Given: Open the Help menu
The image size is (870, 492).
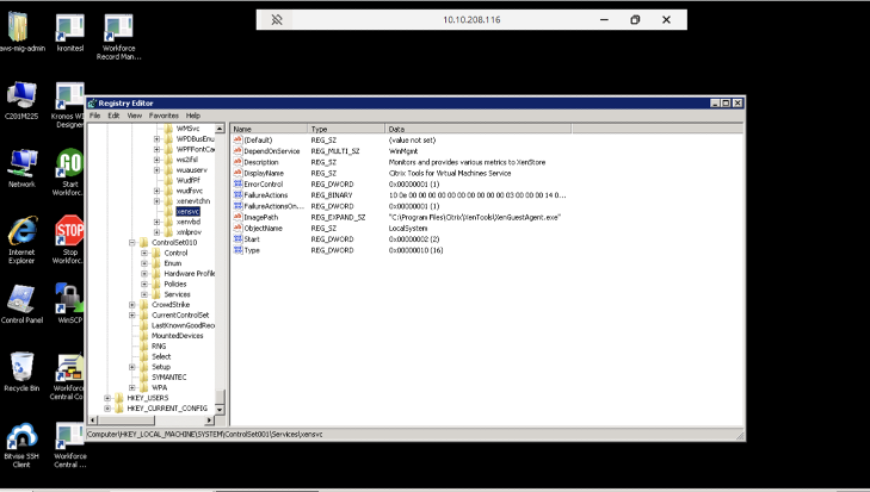Looking at the screenshot, I should [x=193, y=115].
